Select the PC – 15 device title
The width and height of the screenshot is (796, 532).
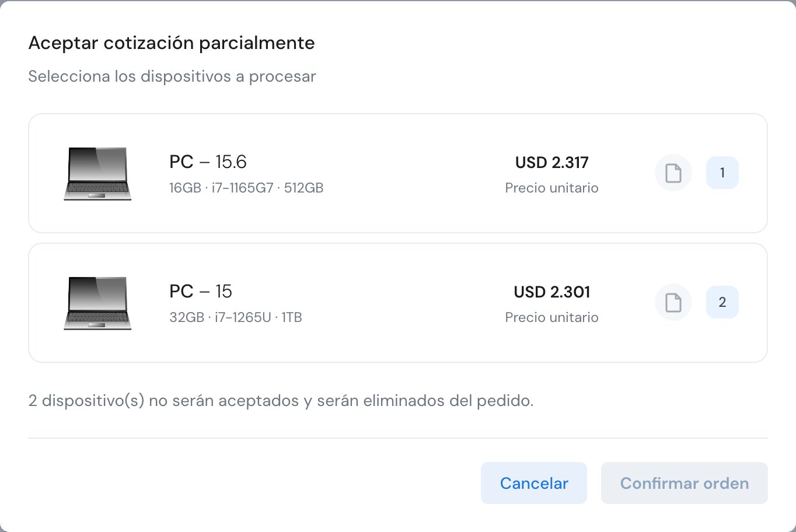tap(201, 291)
